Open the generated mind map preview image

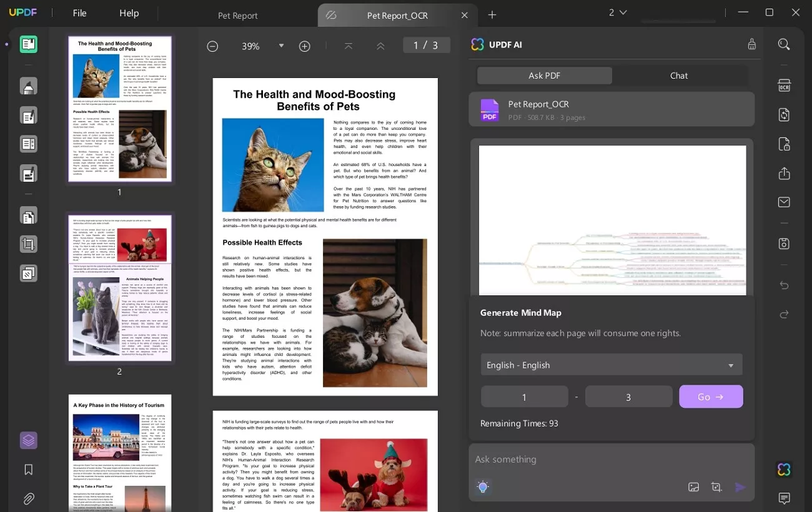click(x=612, y=220)
